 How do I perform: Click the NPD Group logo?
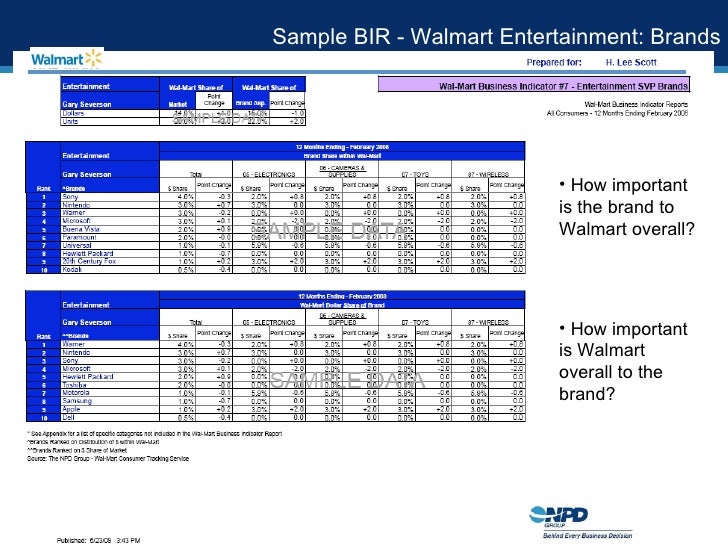click(x=559, y=516)
